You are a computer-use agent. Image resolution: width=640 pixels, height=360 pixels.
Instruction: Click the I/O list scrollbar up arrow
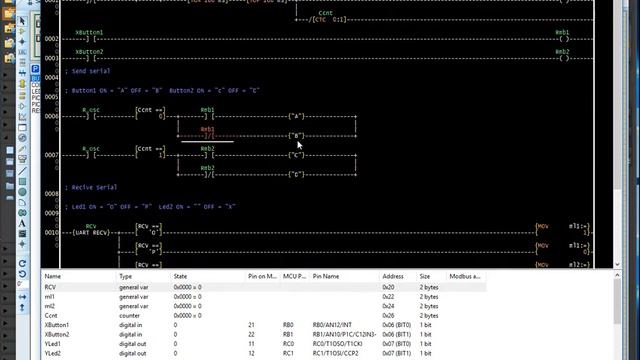coord(617,276)
